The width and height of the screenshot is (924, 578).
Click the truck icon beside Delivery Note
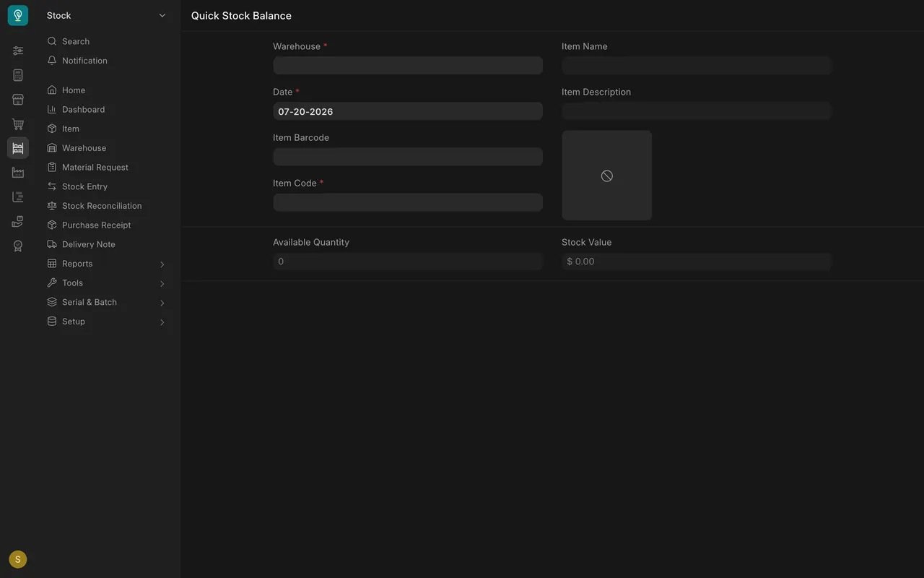[52, 244]
